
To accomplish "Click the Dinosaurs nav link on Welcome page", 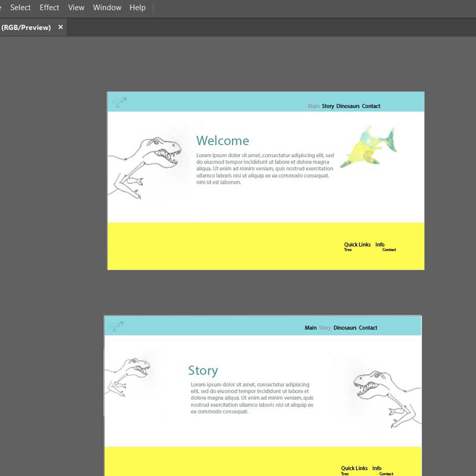I will pos(347,107).
